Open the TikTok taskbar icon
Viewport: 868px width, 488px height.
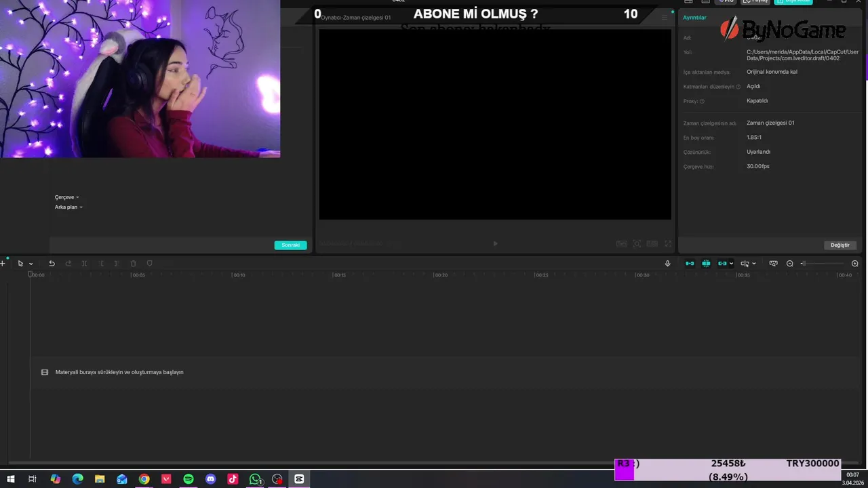coord(233,479)
